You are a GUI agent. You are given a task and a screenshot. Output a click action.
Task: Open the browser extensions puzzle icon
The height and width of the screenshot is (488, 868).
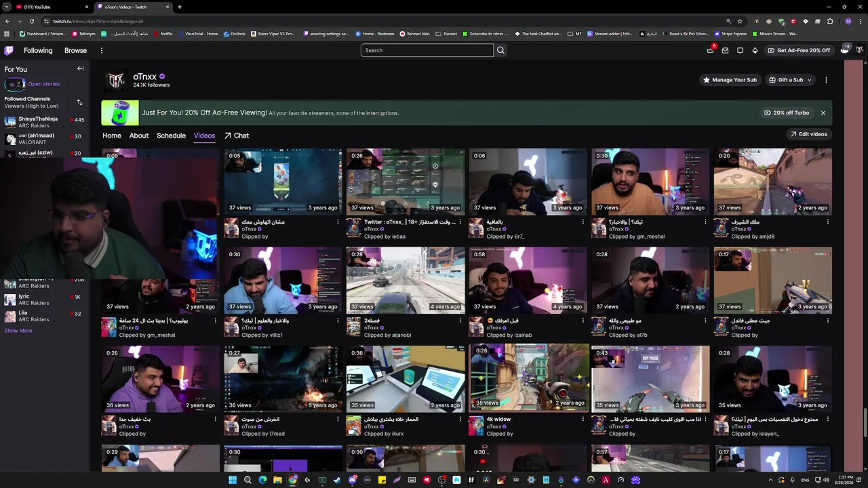830,21
